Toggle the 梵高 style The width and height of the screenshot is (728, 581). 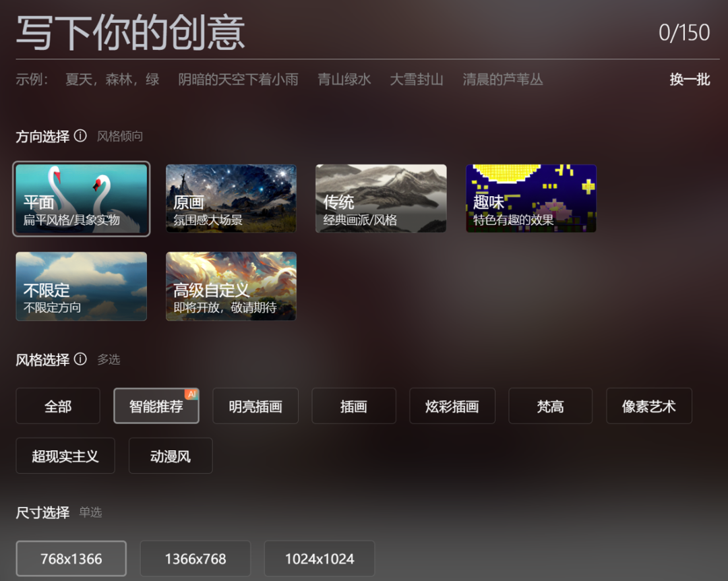tap(550, 406)
